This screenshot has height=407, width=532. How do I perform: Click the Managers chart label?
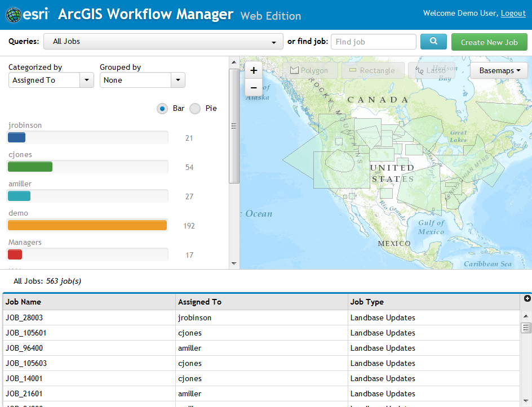click(x=25, y=242)
